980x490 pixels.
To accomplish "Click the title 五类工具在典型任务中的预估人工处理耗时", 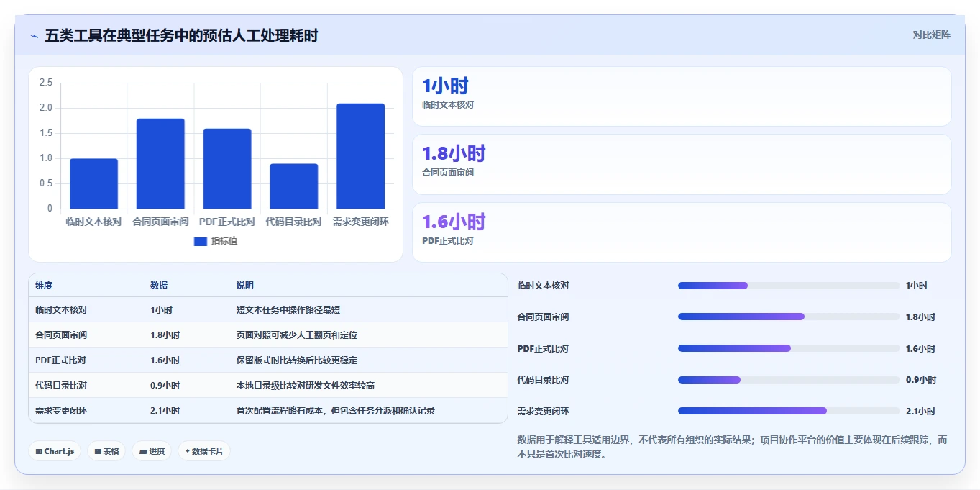I will click(x=181, y=35).
